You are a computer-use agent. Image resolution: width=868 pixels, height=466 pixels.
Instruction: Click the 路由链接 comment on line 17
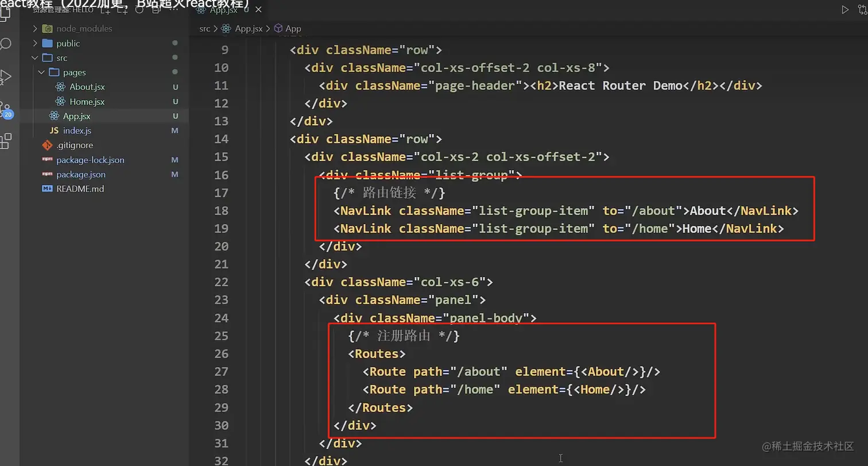389,192
